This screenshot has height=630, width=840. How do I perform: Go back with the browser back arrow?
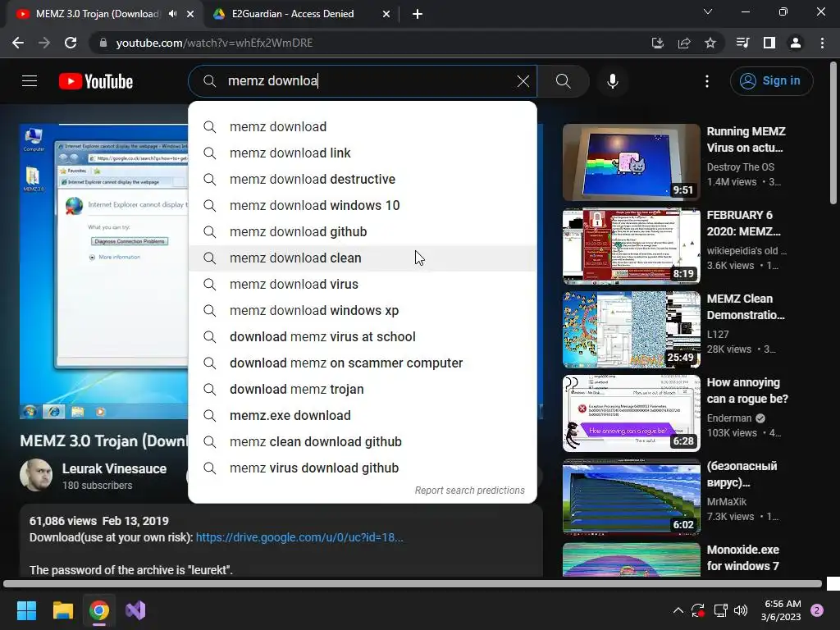click(18, 43)
